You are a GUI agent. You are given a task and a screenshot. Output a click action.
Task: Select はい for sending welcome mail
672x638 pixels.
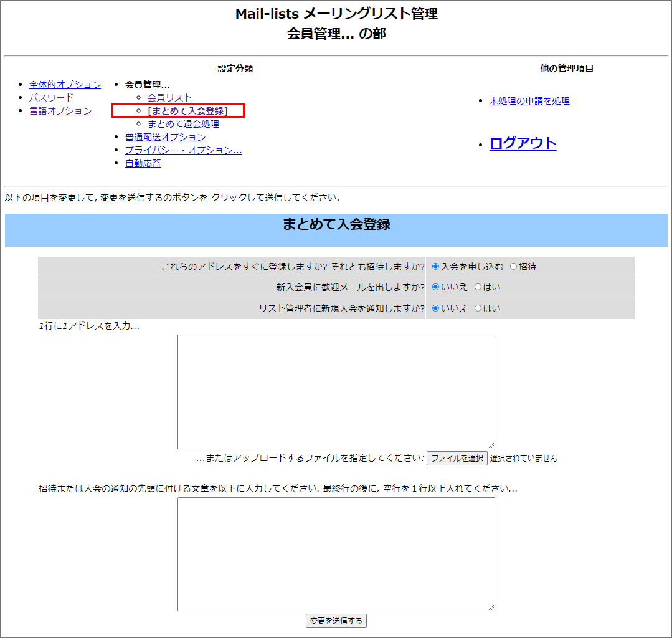click(478, 288)
